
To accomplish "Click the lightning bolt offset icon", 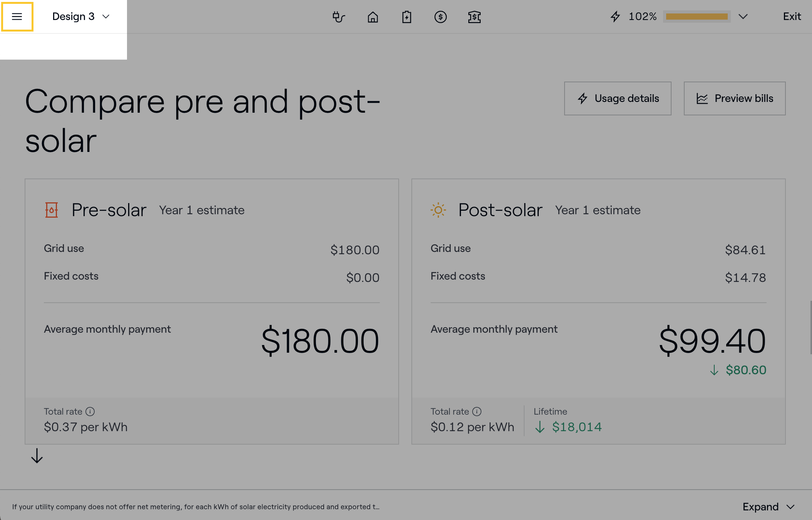I will coord(615,17).
